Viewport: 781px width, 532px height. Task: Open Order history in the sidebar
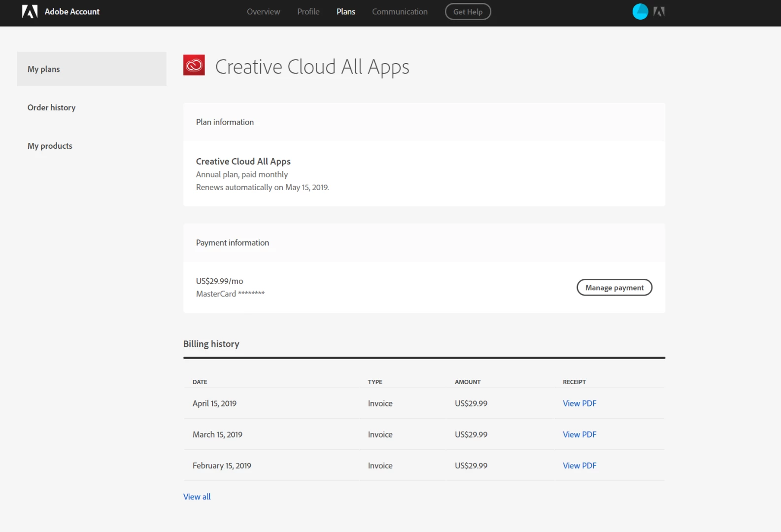[x=52, y=107]
